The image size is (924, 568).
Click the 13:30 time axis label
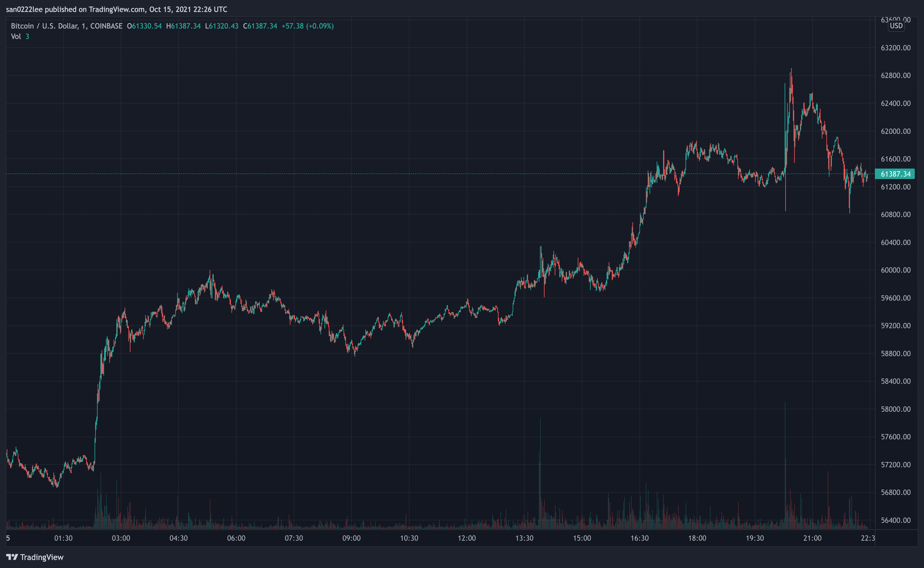524,538
